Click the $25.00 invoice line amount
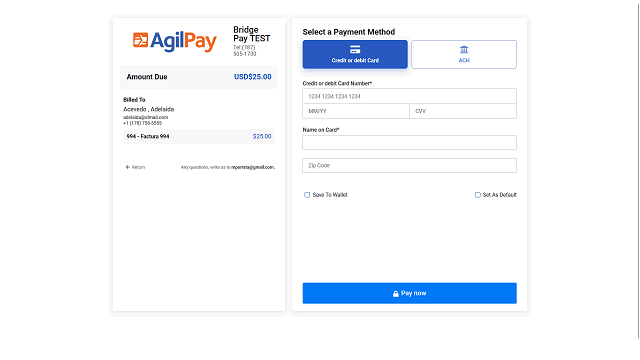The height and width of the screenshot is (360, 640). 262,136
